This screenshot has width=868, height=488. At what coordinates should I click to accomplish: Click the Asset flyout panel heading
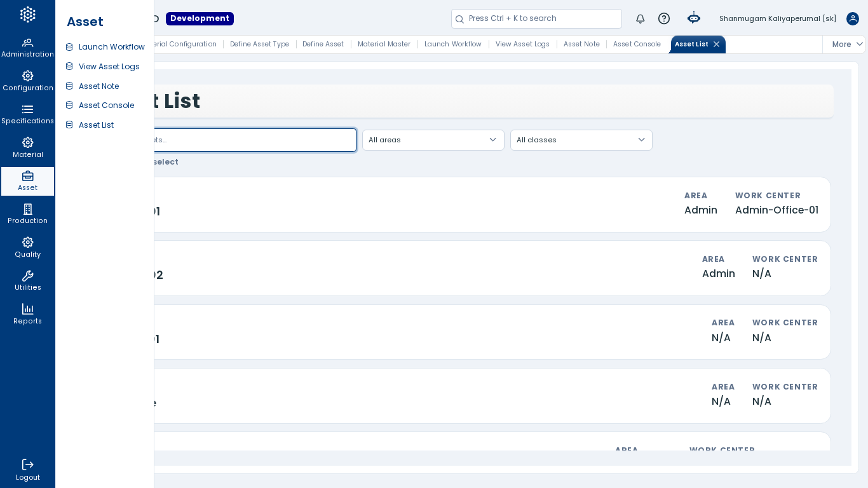pyautogui.click(x=85, y=22)
